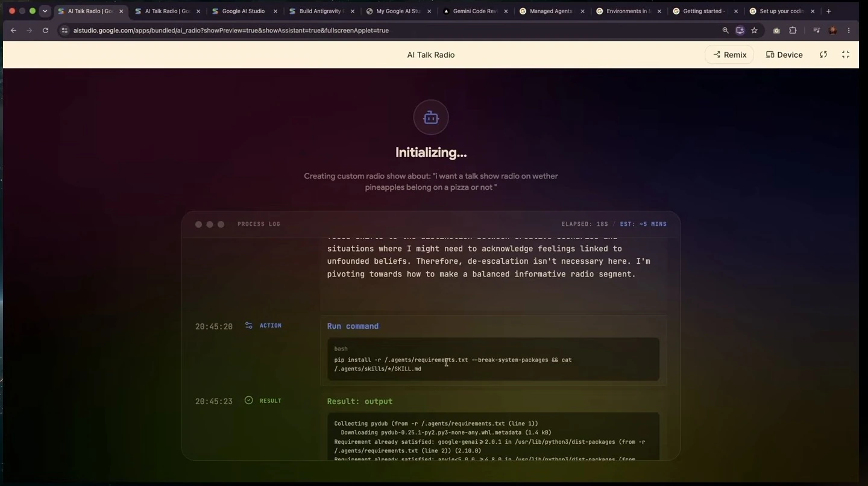The height and width of the screenshot is (486, 868).
Task: Click the refresh applet arrows icon
Action: coord(823,55)
